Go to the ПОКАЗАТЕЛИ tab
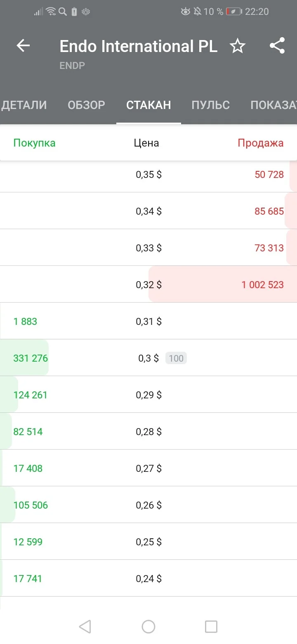This screenshot has width=297, height=644. (273, 105)
